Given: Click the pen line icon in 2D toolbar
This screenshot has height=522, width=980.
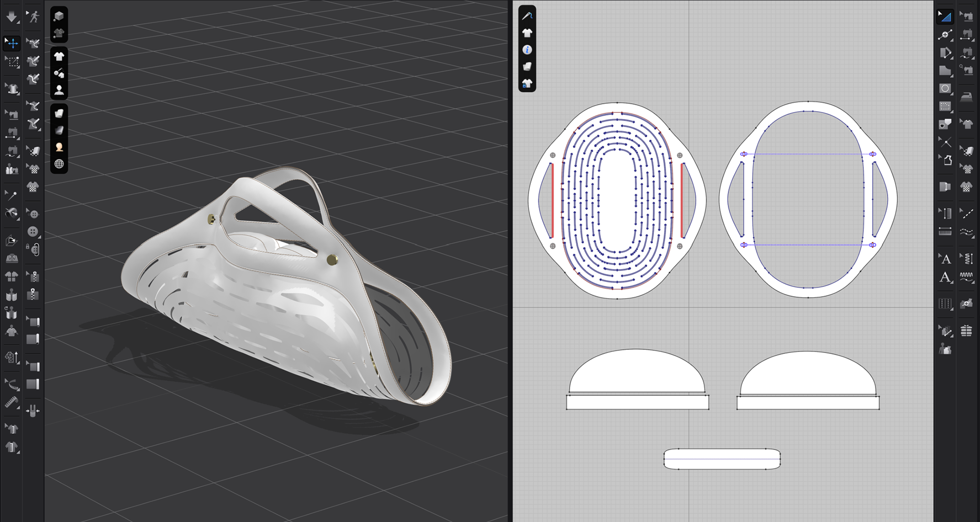Looking at the screenshot, I should pos(527,16).
